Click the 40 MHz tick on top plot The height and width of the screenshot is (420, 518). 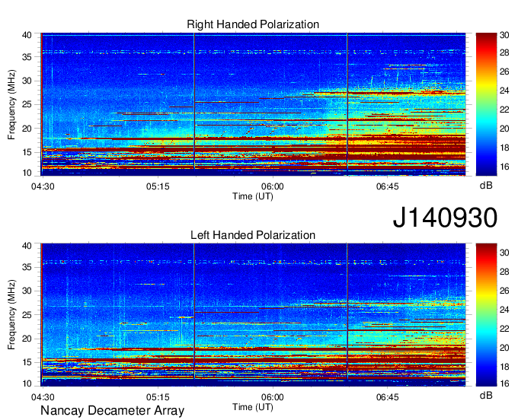tap(27, 35)
